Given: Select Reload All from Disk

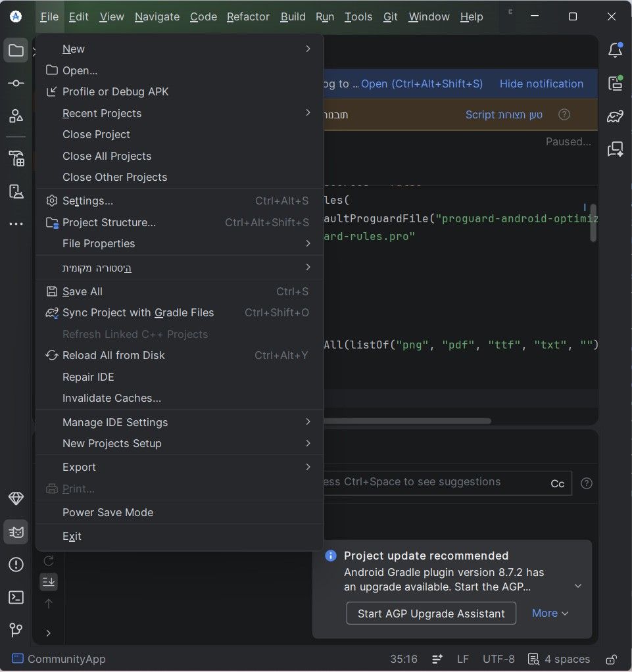Looking at the screenshot, I should 180,355.
